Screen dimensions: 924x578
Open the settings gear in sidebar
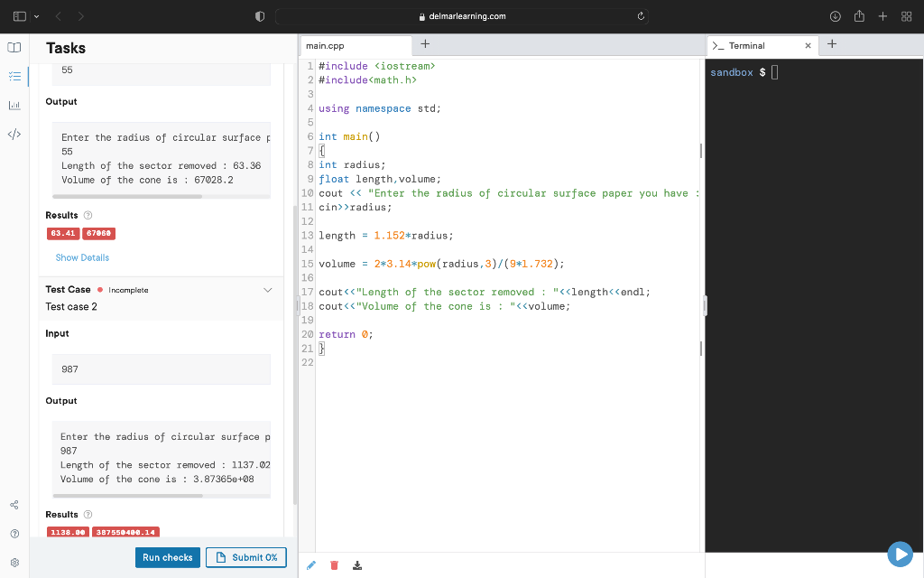[14, 562]
